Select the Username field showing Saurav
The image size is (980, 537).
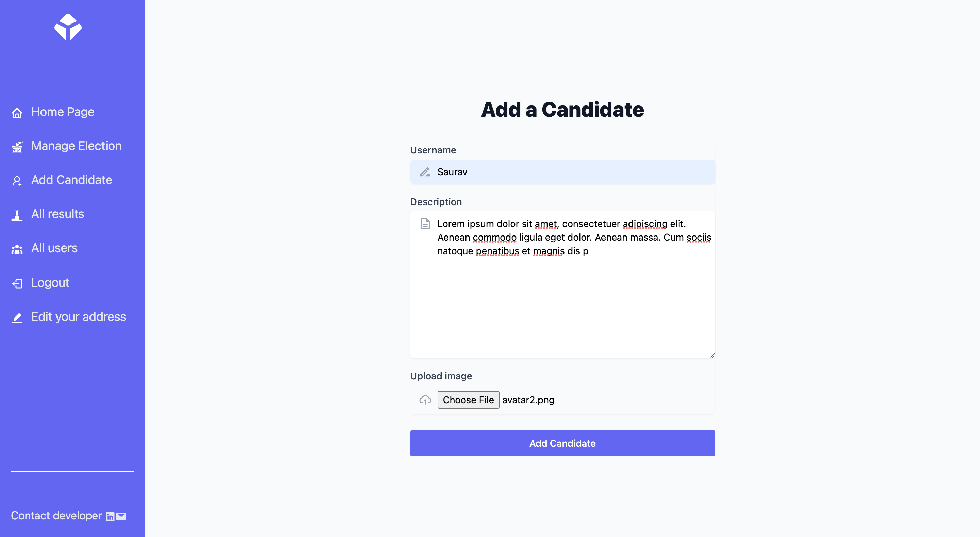pos(562,172)
